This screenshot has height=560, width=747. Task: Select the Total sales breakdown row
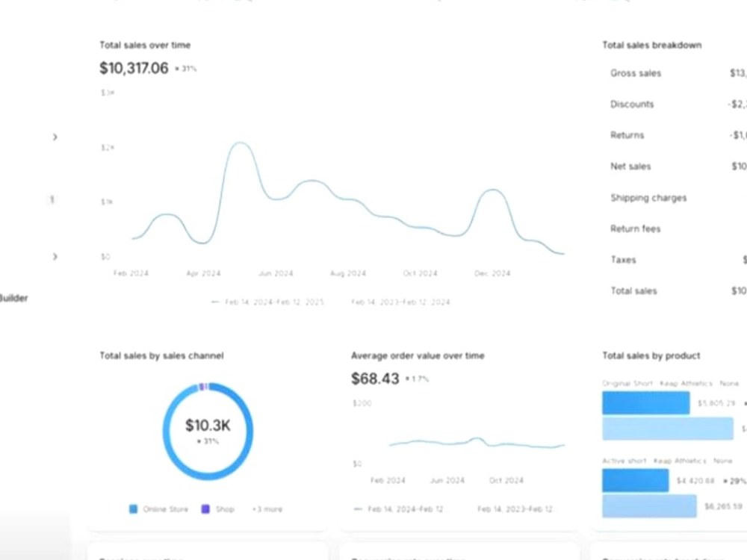(678, 291)
